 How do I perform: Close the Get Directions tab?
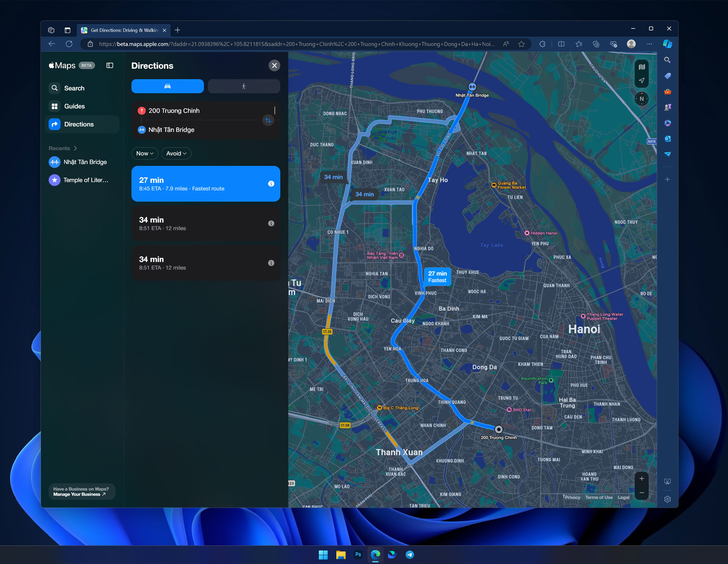tap(164, 30)
